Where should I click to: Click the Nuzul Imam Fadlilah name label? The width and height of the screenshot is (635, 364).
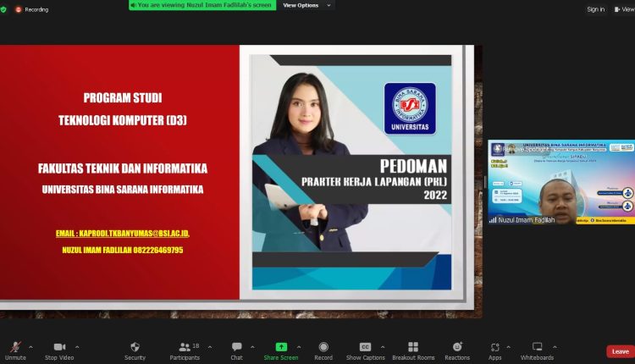526,220
